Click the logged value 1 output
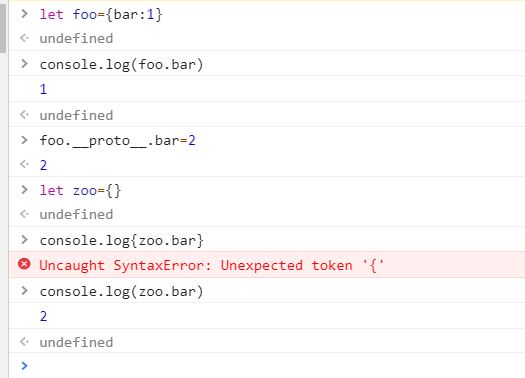The width and height of the screenshot is (525, 378). point(43,89)
